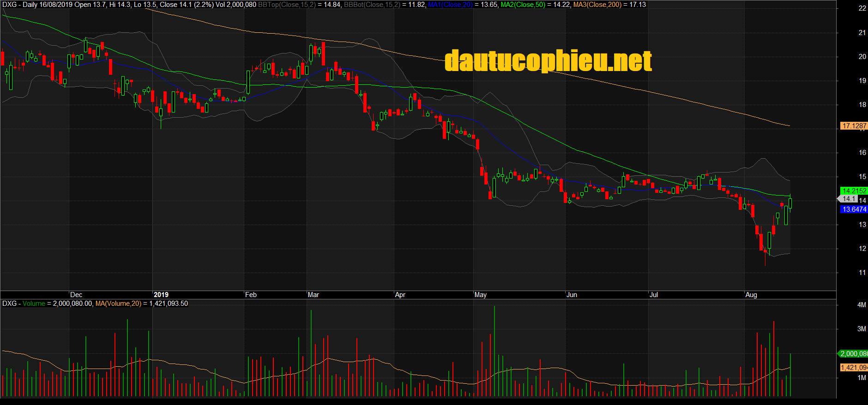Click the orange 17.1287 price axis tag
868x405 pixels.
pos(854,126)
